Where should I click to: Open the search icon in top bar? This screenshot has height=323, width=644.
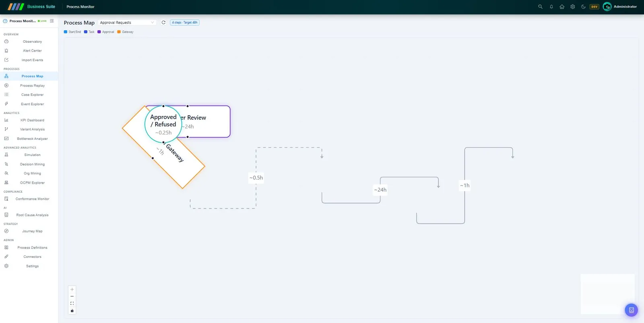[540, 6]
